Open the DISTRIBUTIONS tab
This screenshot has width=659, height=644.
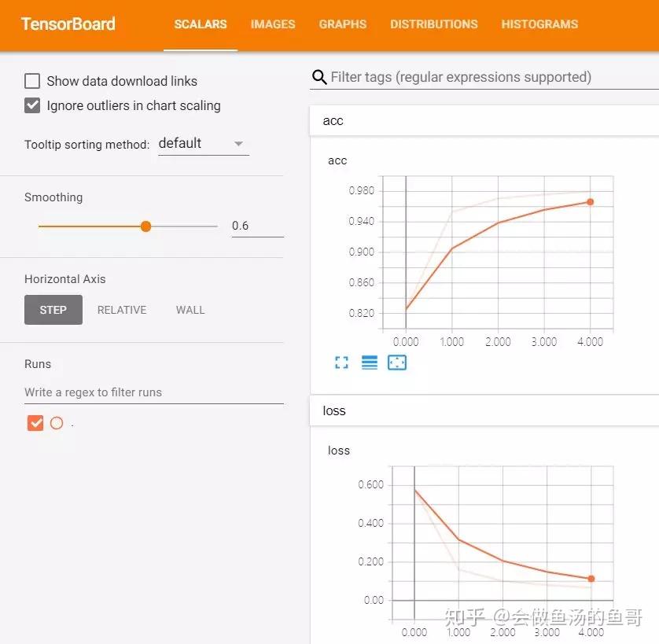point(433,24)
